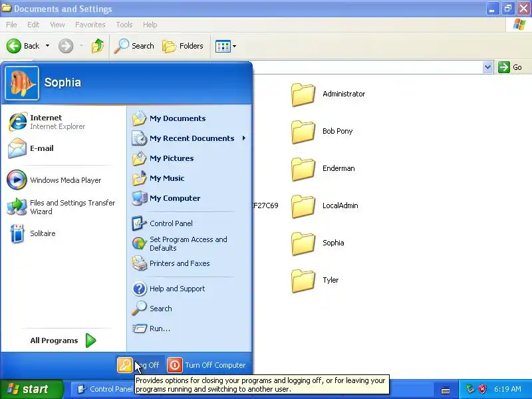
Task: Click the Back toolbar button
Action: click(x=23, y=46)
